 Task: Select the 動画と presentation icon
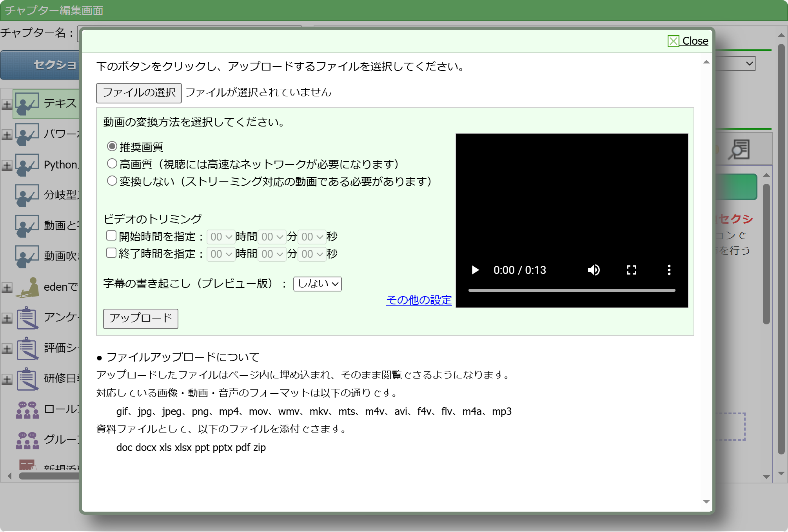click(x=27, y=226)
